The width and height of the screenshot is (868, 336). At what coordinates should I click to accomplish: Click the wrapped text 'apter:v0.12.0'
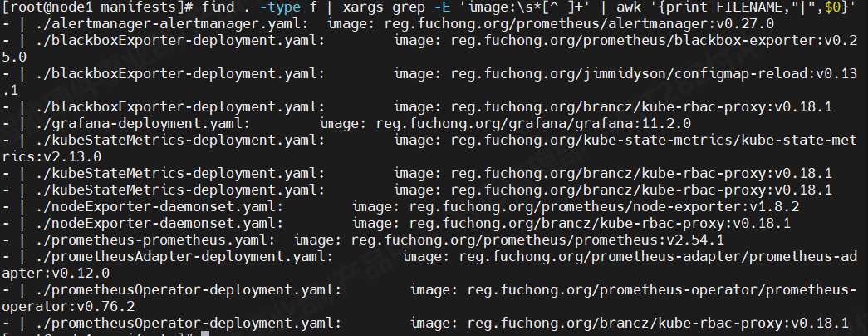pyautogui.click(x=56, y=274)
